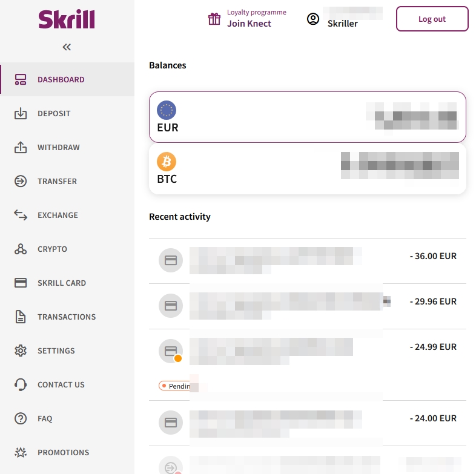Open Skrill Card menu entry

(62, 283)
